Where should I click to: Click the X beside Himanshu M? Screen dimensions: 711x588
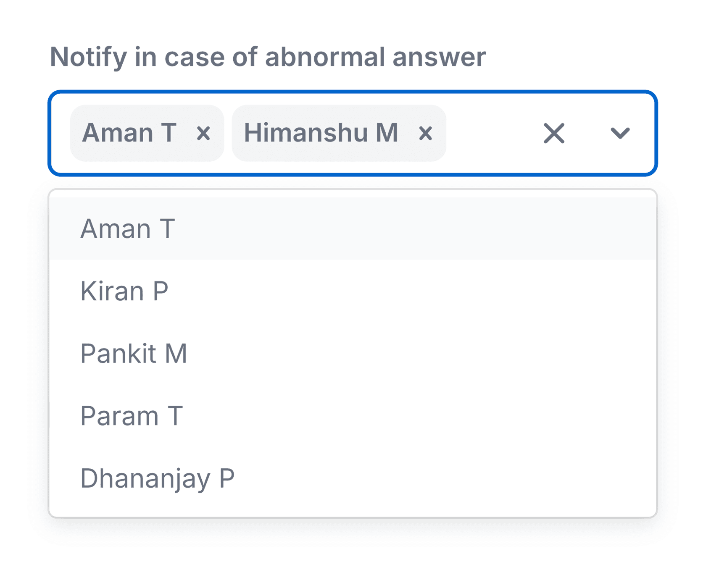(x=426, y=134)
